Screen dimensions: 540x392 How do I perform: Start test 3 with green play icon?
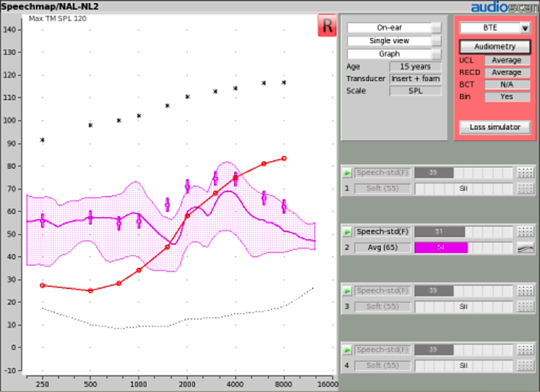(x=347, y=291)
